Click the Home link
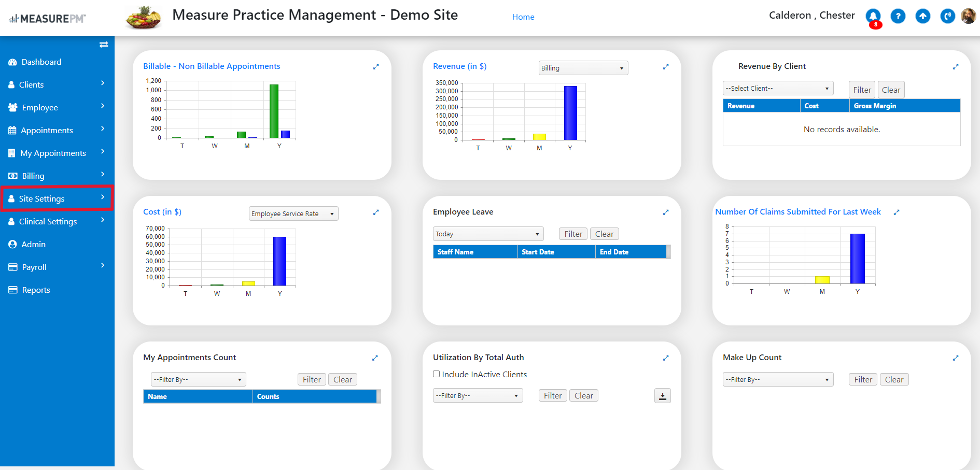 [x=523, y=17]
